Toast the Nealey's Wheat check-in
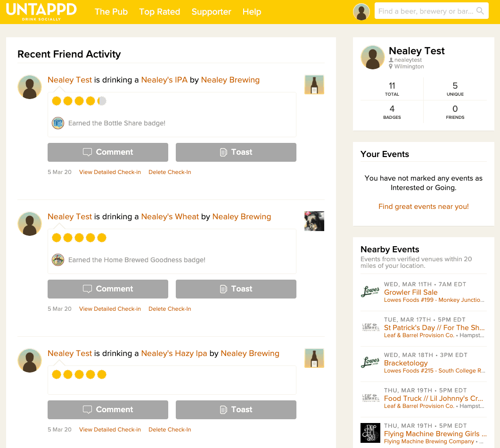This screenshot has height=448, width=500. coord(236,289)
